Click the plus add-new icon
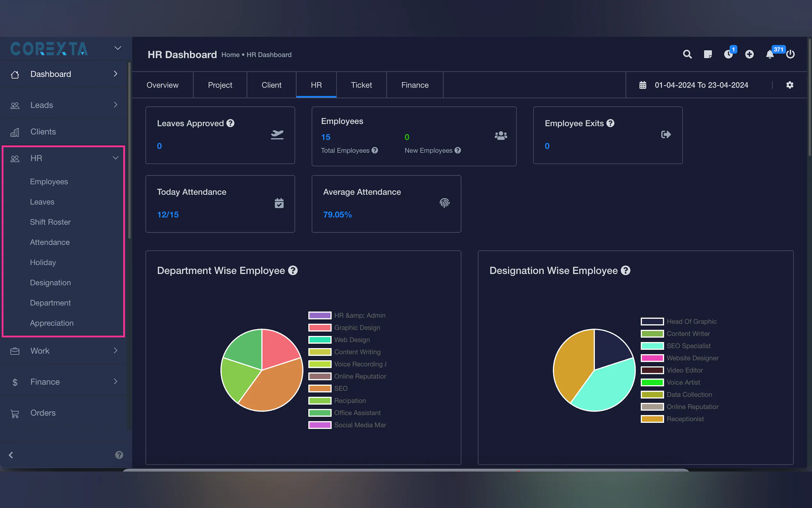This screenshot has width=812, height=508. coord(749,54)
